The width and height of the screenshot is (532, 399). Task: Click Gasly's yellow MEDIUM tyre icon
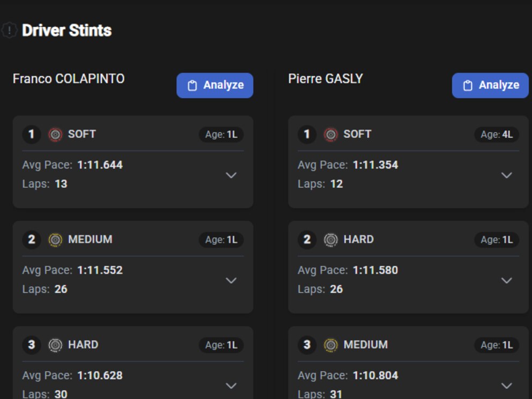pos(331,345)
